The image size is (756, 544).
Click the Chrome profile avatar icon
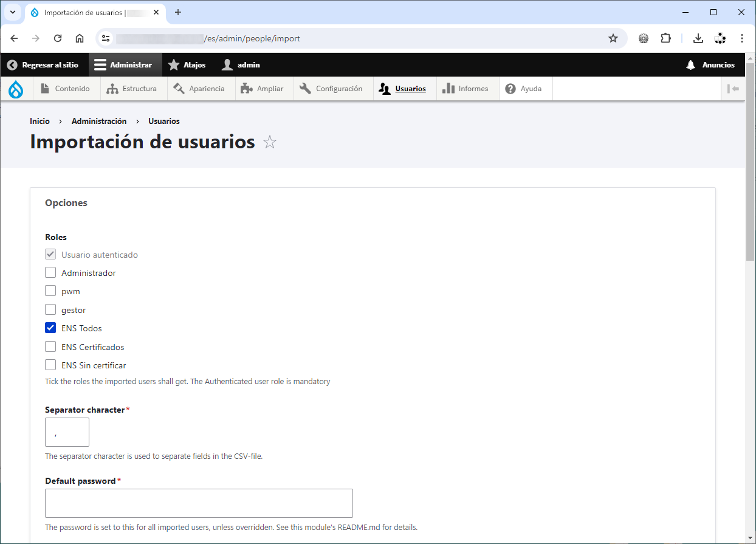(x=720, y=38)
